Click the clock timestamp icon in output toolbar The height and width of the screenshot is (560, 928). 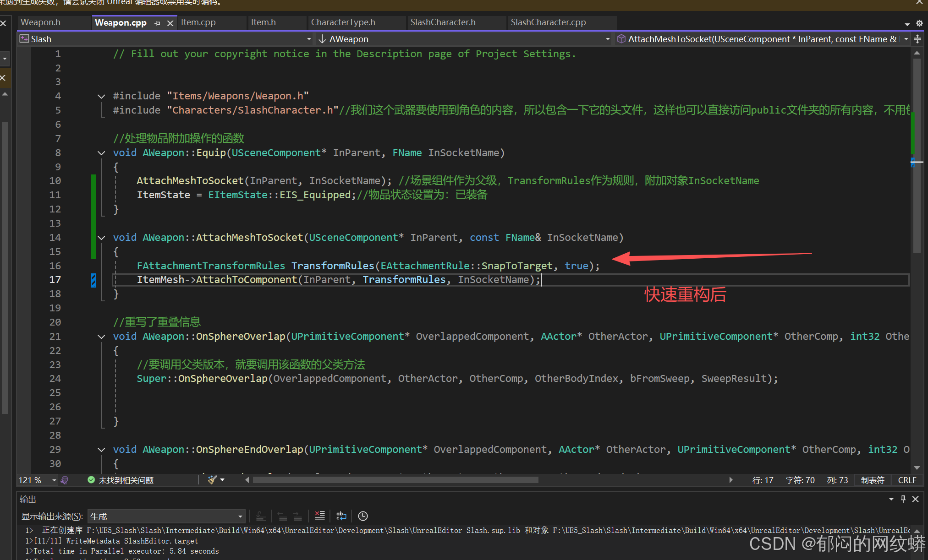pos(362,516)
